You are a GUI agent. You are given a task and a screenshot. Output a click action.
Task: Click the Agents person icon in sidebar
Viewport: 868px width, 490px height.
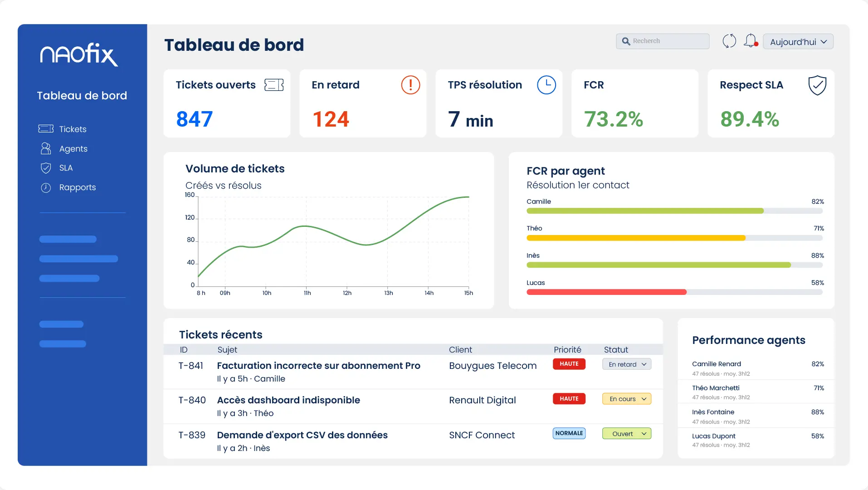46,148
